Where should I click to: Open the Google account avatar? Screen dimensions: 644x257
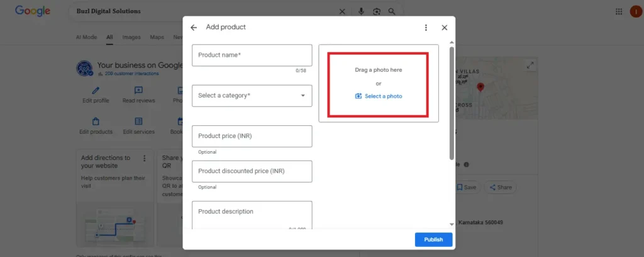click(636, 11)
